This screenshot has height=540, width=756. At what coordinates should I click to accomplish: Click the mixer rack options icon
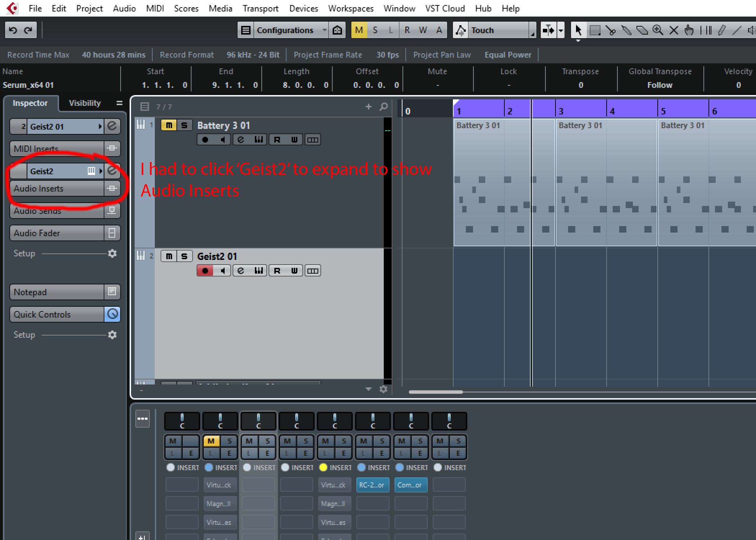pyautogui.click(x=143, y=418)
